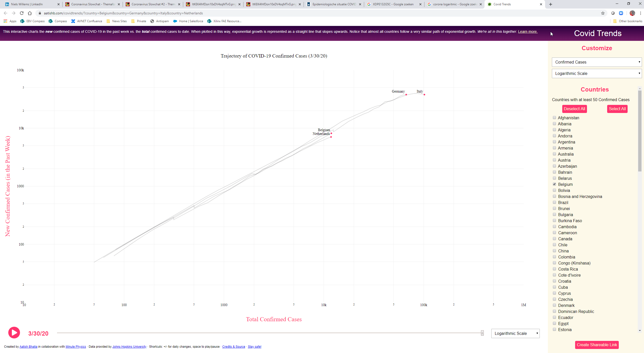Go to the browser home page icon
Image resolution: width=644 pixels, height=353 pixels.
[x=30, y=13]
